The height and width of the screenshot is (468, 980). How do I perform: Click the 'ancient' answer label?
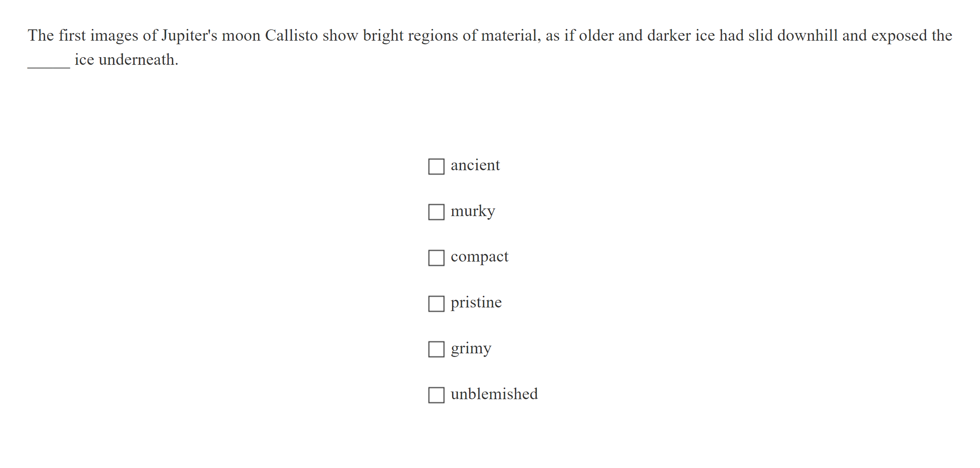click(475, 165)
